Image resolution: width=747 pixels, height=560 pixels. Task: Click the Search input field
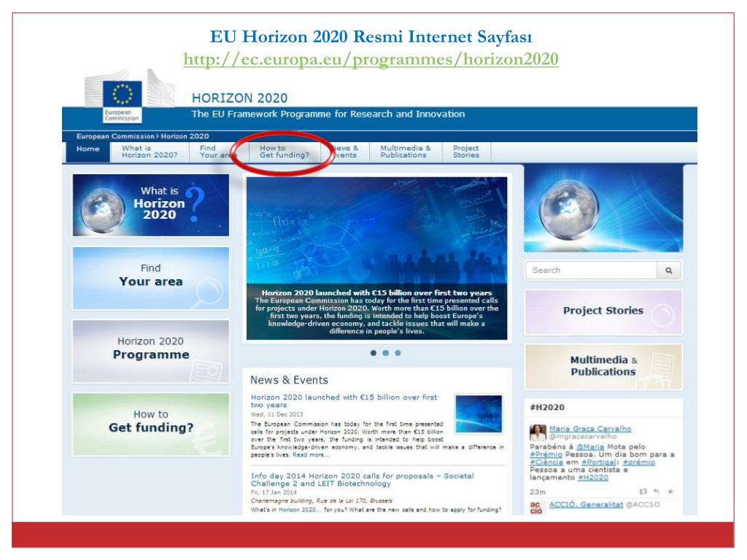pos(591,270)
